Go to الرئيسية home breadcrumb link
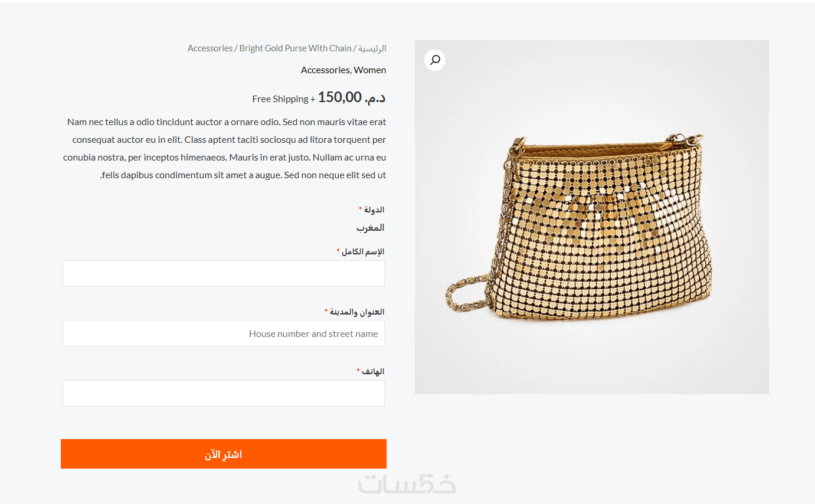The height and width of the screenshot is (504, 815). [372, 48]
